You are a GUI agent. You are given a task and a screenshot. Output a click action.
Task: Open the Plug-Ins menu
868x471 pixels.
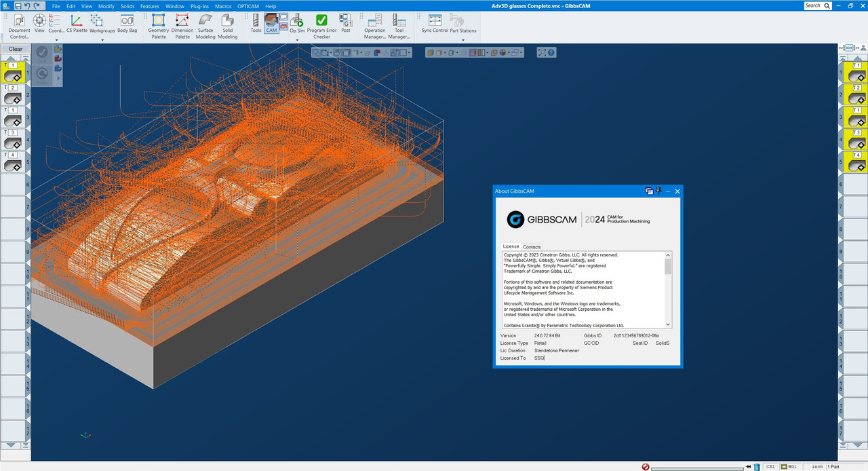pyautogui.click(x=199, y=6)
